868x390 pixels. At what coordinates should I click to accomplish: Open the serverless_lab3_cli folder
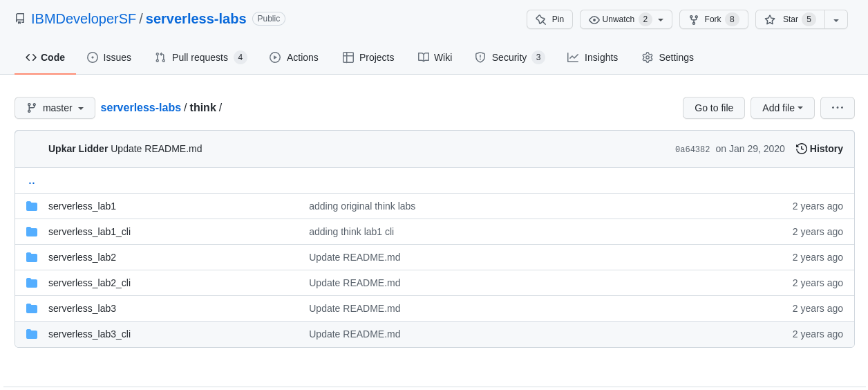click(x=89, y=334)
